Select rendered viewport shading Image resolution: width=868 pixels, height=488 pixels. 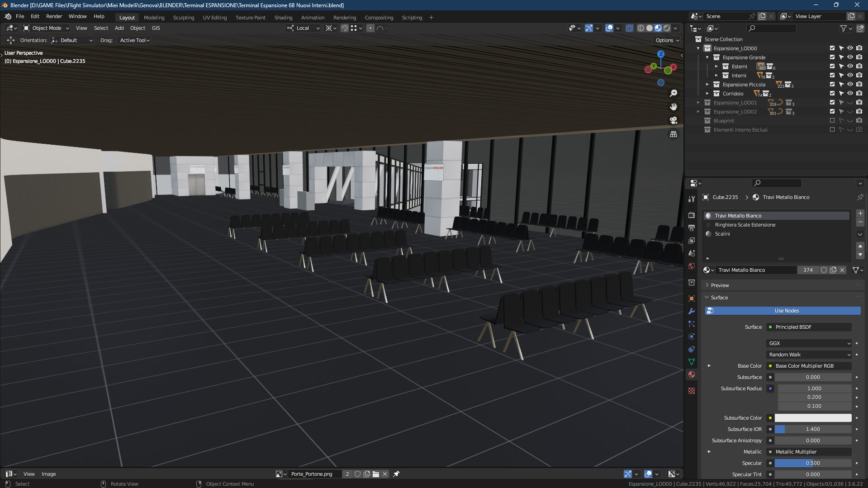[x=667, y=28]
